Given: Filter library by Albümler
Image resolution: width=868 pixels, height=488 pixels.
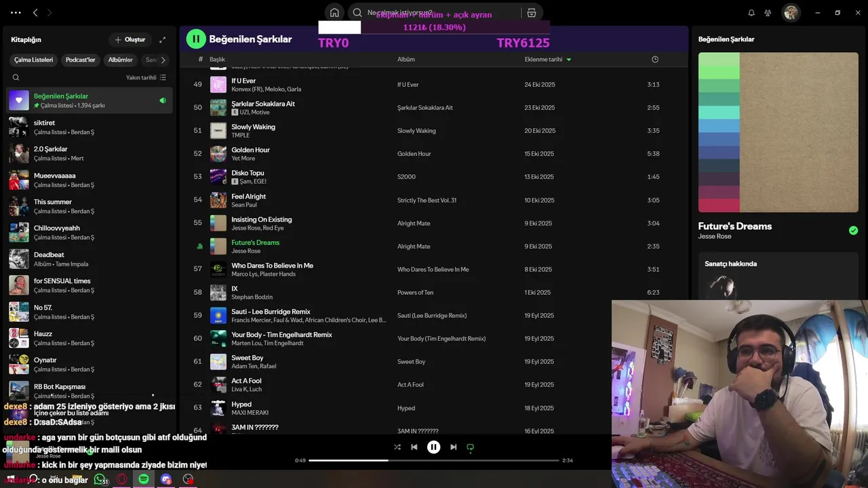Looking at the screenshot, I should pos(120,60).
